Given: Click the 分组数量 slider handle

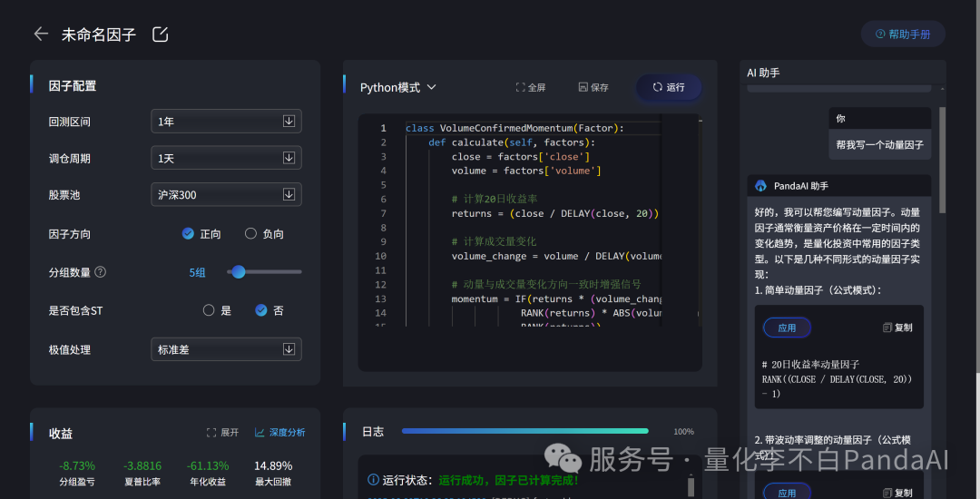Looking at the screenshot, I should [238, 271].
